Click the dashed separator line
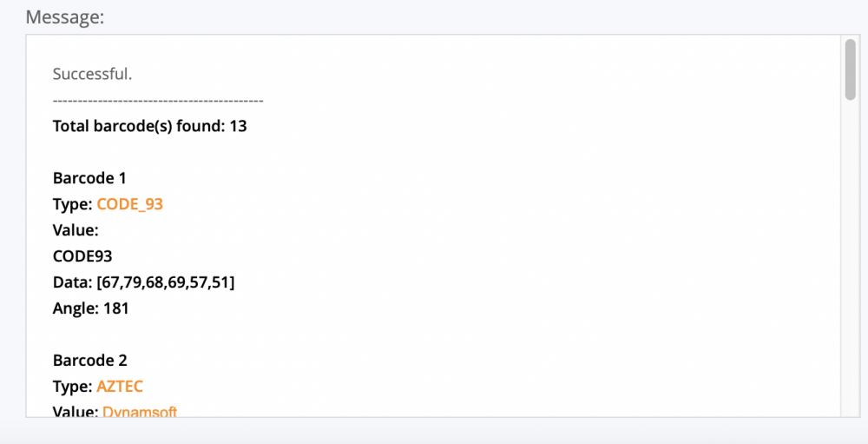The image size is (868, 444). click(x=158, y=101)
